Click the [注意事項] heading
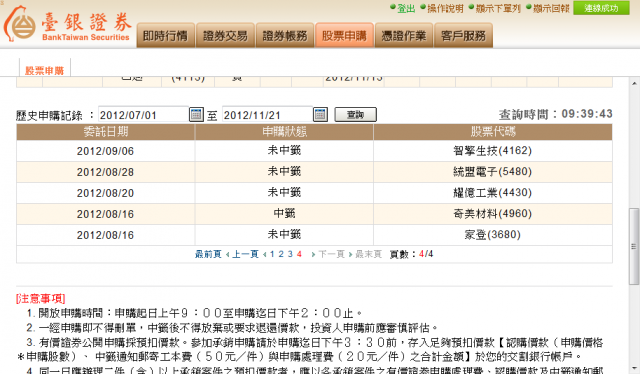 point(41,298)
